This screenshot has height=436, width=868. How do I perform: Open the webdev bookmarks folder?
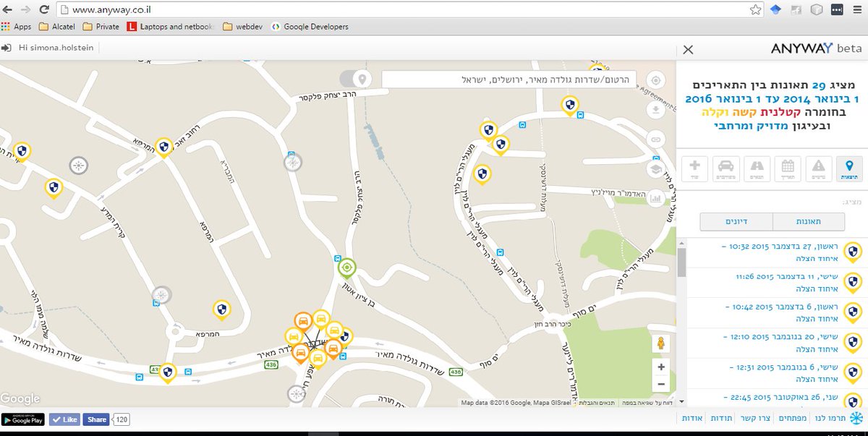(242, 27)
